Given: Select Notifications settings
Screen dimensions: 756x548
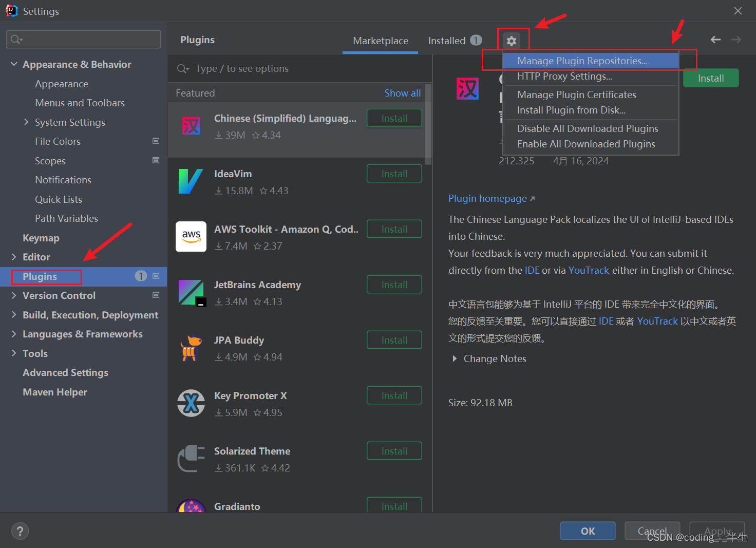Looking at the screenshot, I should 63,180.
